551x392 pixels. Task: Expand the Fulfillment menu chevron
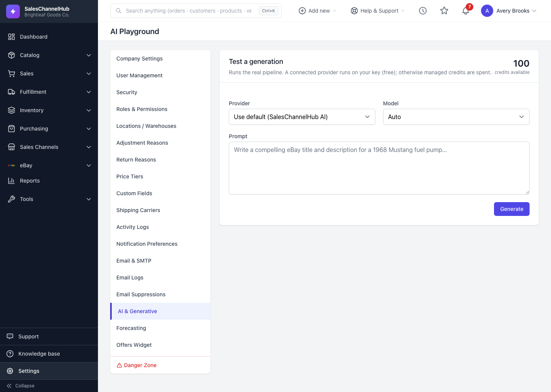89,92
